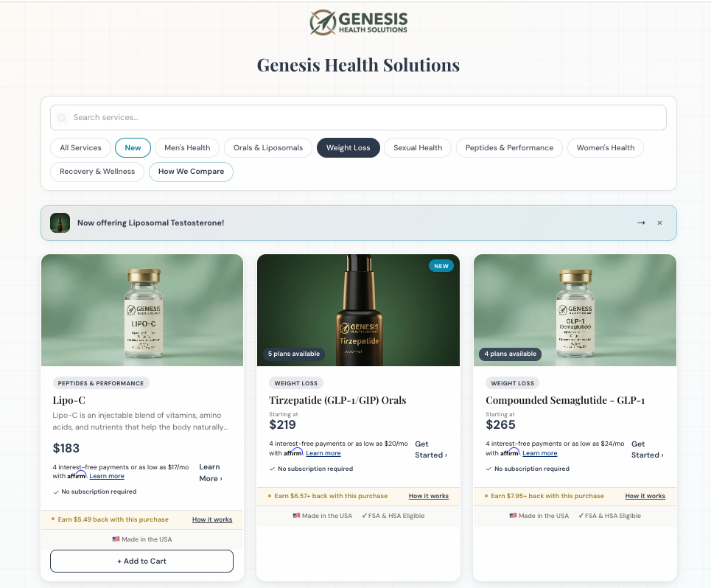Screen dimensions: 711x588
Task: Open the Tirzepatide Orals product image
Action: click(x=358, y=310)
